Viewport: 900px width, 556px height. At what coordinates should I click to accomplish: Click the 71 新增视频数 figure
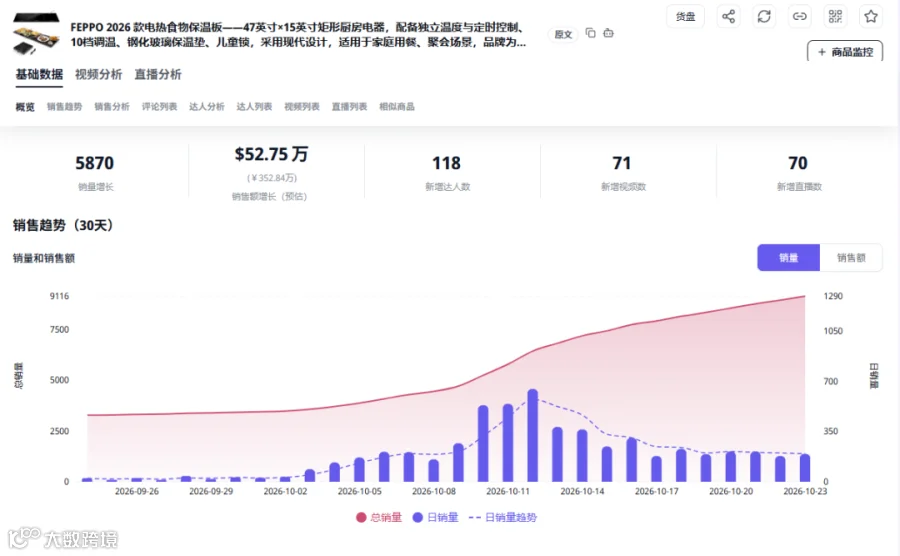pos(622,163)
